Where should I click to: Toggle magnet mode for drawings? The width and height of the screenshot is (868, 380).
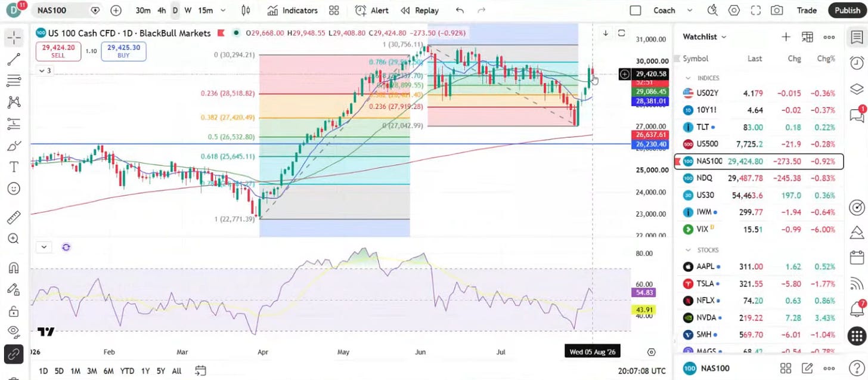(14, 268)
